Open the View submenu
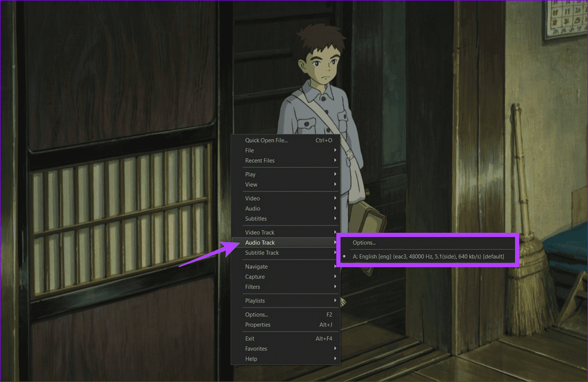The height and width of the screenshot is (382, 588). click(x=286, y=185)
